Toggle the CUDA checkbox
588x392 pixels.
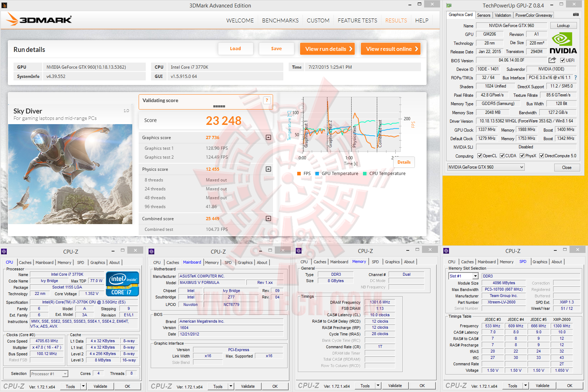click(x=502, y=156)
